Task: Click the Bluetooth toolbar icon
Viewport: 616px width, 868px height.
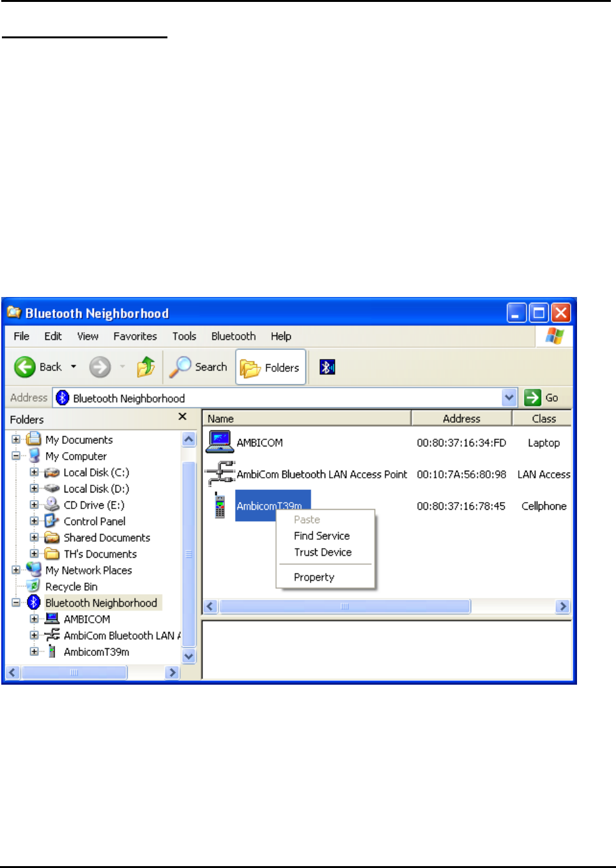Action: [x=327, y=367]
